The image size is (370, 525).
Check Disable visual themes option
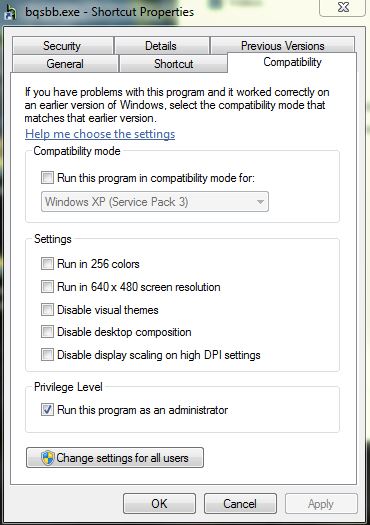click(x=47, y=309)
